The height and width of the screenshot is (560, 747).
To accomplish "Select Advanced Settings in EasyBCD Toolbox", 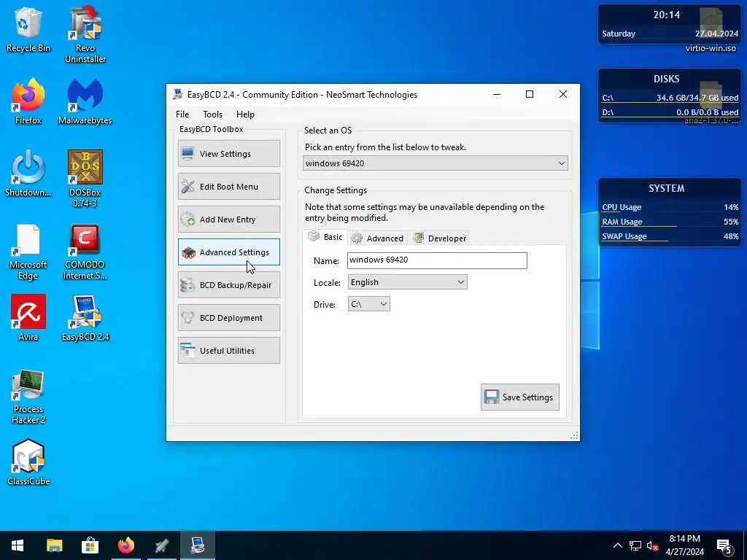I will point(228,252).
